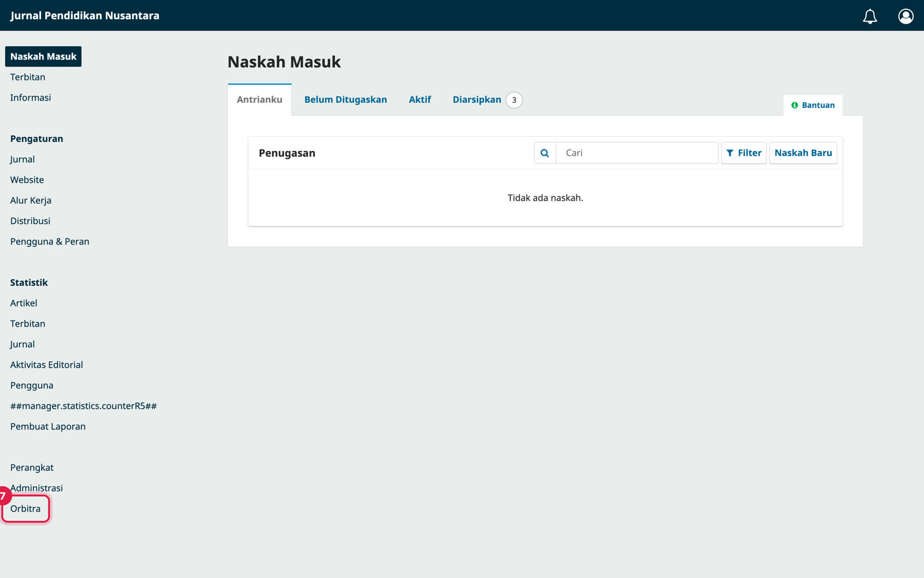924x578 pixels.
Task: Switch to the Diarsipkan tab
Action: (487, 99)
